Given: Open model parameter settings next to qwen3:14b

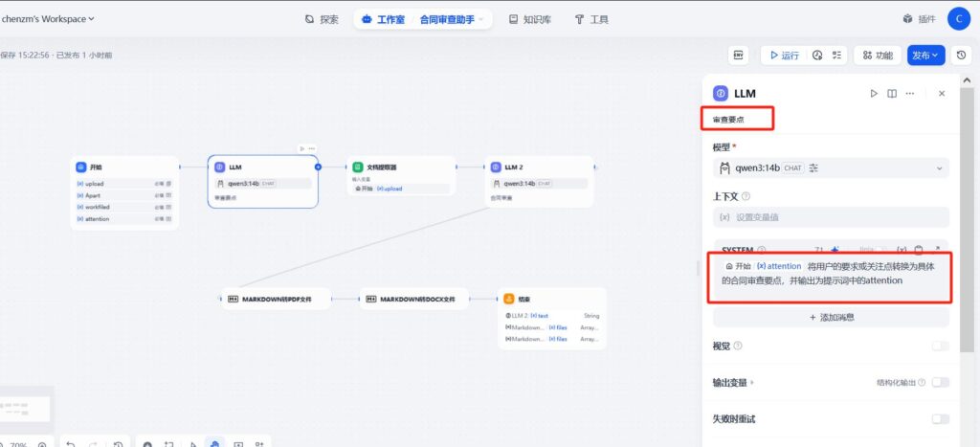Looking at the screenshot, I should coord(814,168).
